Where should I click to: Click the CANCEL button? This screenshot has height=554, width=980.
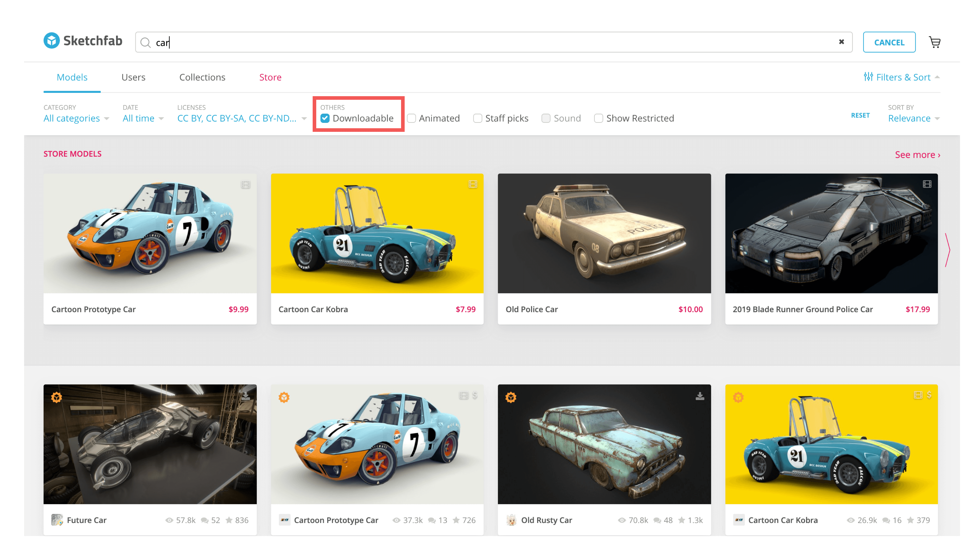coord(889,42)
